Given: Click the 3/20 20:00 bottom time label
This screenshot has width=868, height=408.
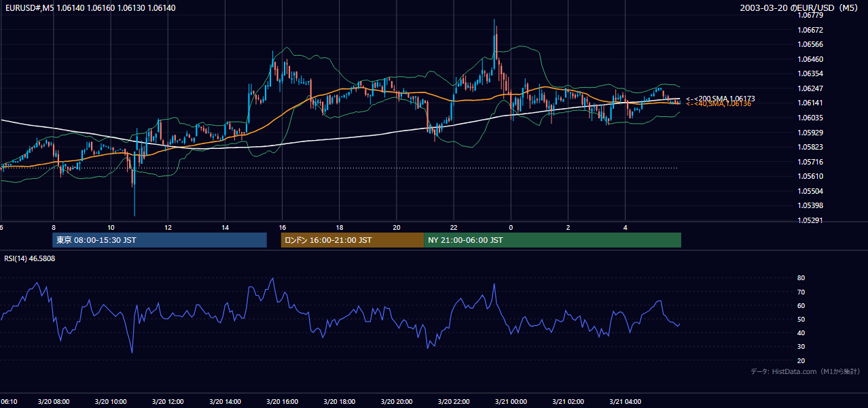Looking at the screenshot, I should (397, 402).
